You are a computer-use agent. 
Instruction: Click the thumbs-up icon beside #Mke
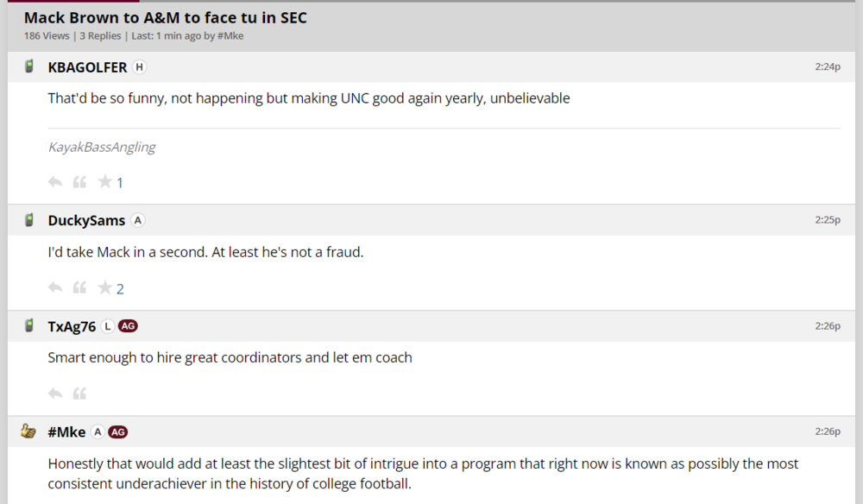pyautogui.click(x=28, y=432)
